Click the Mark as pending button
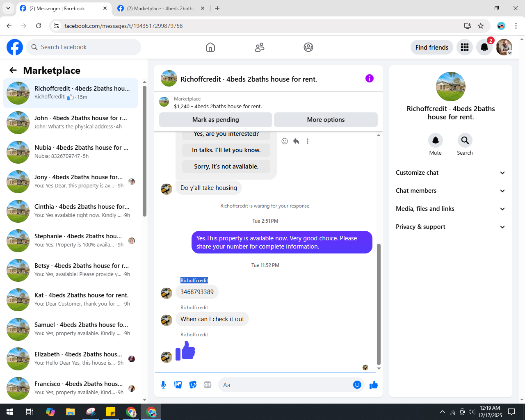This screenshot has height=420, width=525. coord(216,120)
